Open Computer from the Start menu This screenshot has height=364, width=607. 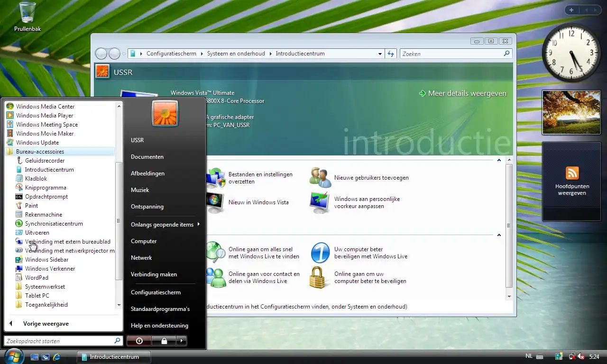pyautogui.click(x=144, y=241)
